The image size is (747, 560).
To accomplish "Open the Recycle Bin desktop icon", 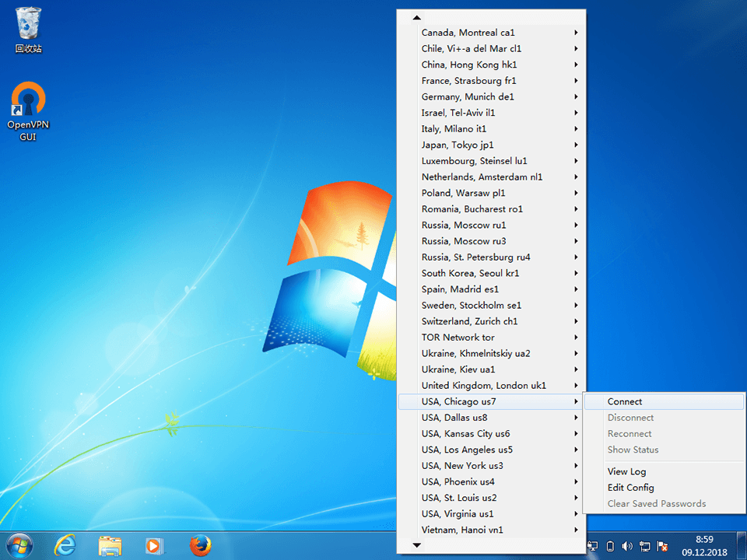I will (x=28, y=30).
